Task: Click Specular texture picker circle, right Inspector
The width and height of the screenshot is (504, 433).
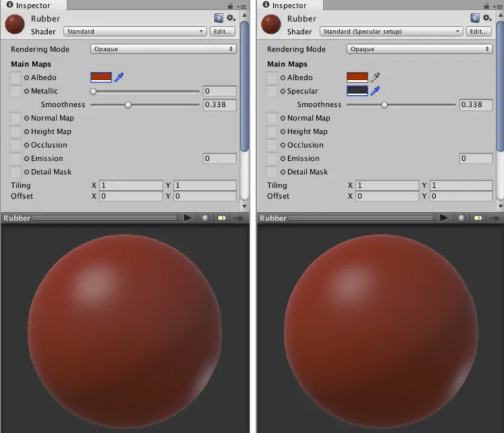Action: [283, 91]
